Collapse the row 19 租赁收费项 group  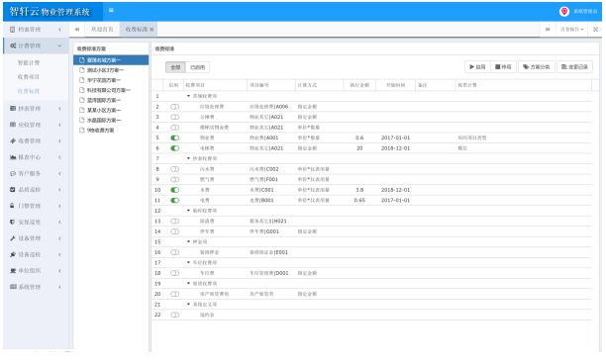click(x=188, y=284)
